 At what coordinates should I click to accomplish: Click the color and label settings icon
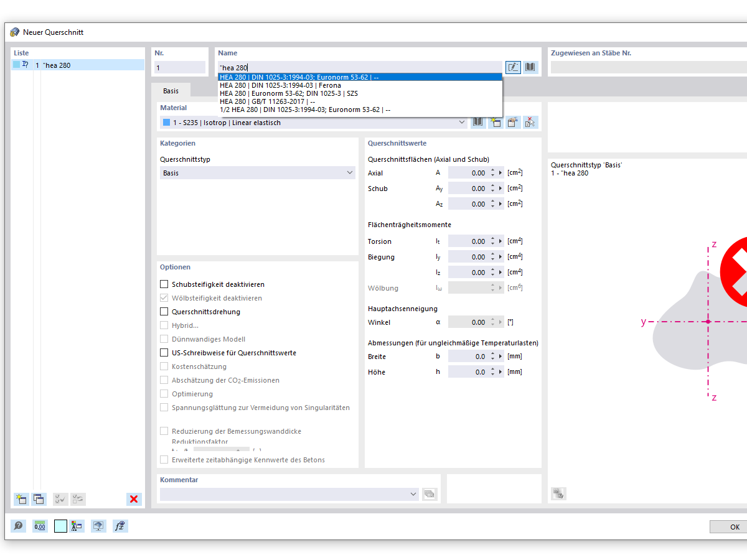77,526
